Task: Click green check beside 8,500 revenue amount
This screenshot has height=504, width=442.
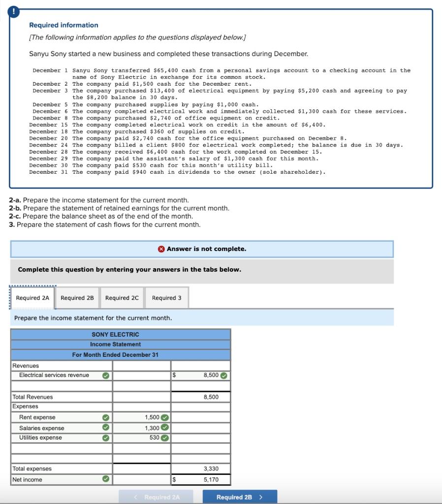Action: click(224, 376)
